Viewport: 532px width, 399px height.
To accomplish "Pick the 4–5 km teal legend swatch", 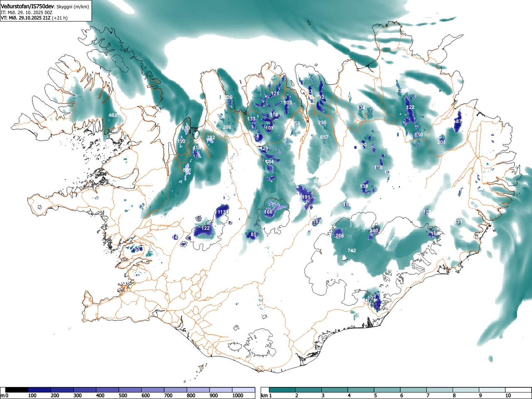I will [x=361, y=390].
